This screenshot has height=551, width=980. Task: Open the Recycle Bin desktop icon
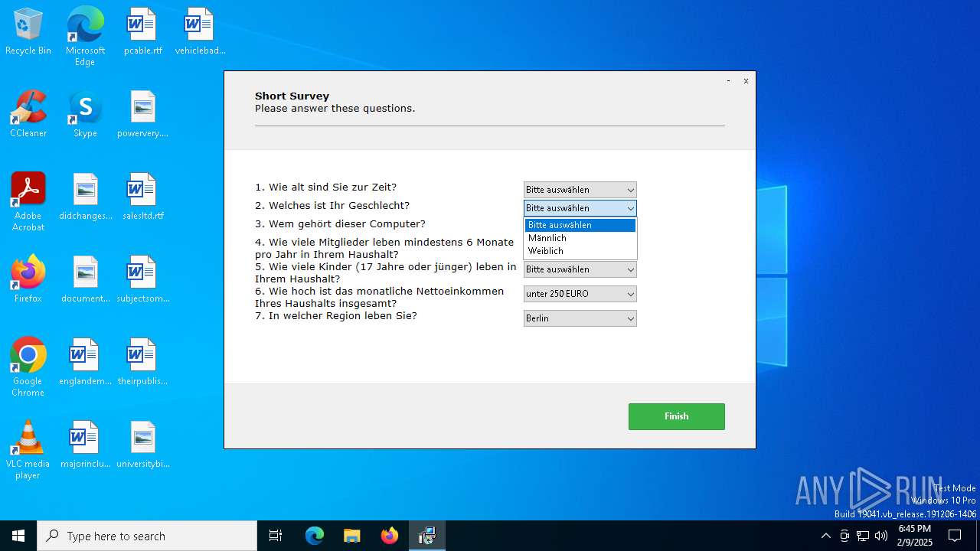28,32
